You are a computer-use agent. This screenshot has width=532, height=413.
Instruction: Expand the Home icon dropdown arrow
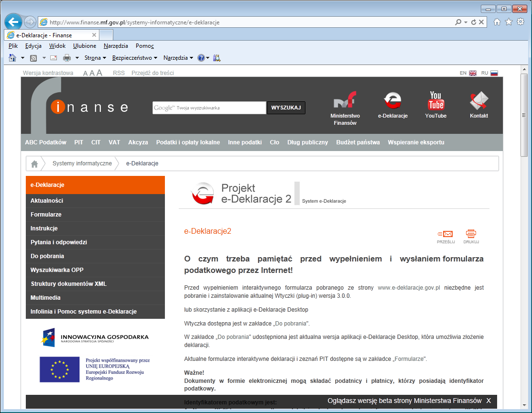[x=23, y=58]
